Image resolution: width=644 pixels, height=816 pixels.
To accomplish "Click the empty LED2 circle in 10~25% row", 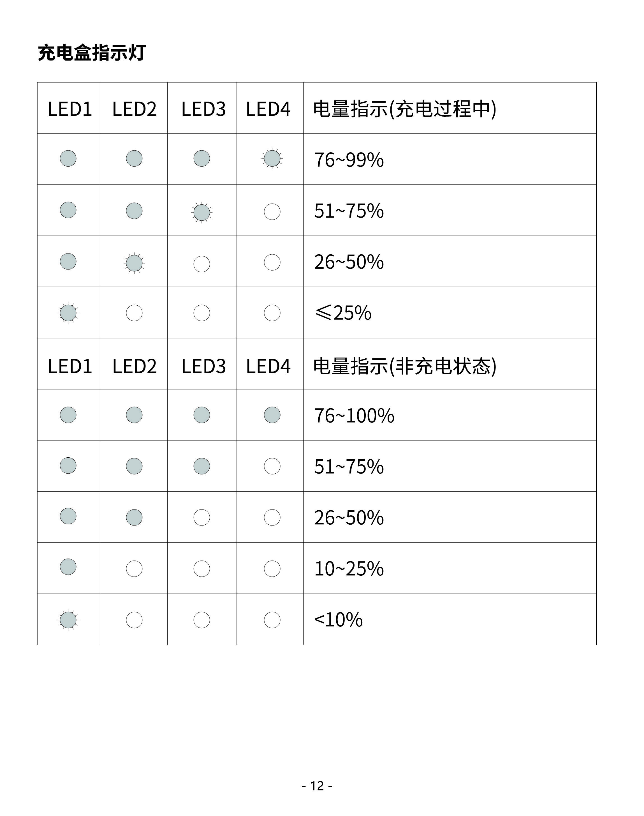I will pos(134,568).
